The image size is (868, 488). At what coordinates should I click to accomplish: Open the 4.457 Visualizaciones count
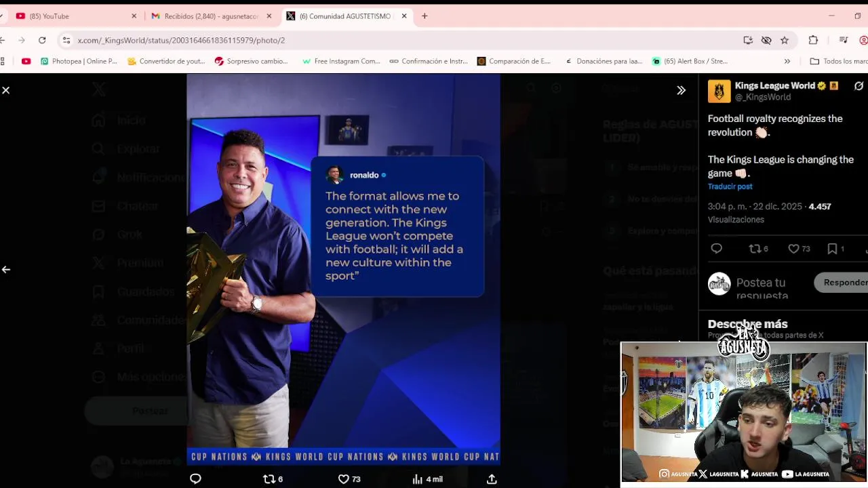770,213
